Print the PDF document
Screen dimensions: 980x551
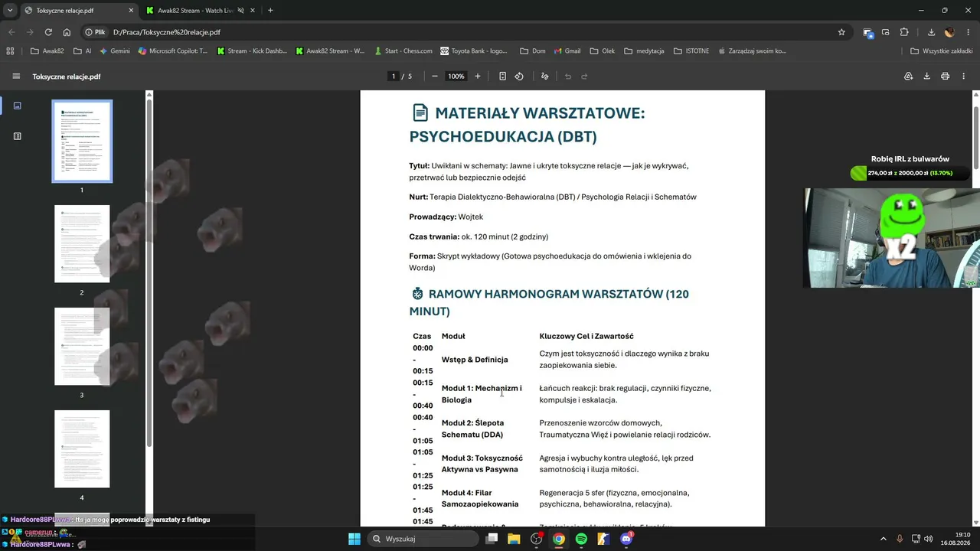945,77
